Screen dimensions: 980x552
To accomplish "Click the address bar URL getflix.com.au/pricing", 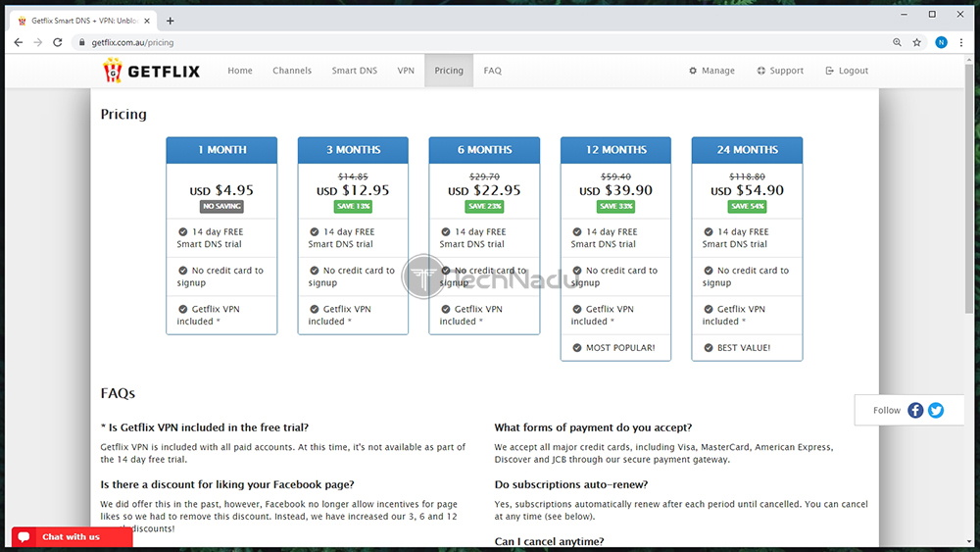I will pyautogui.click(x=132, y=42).
